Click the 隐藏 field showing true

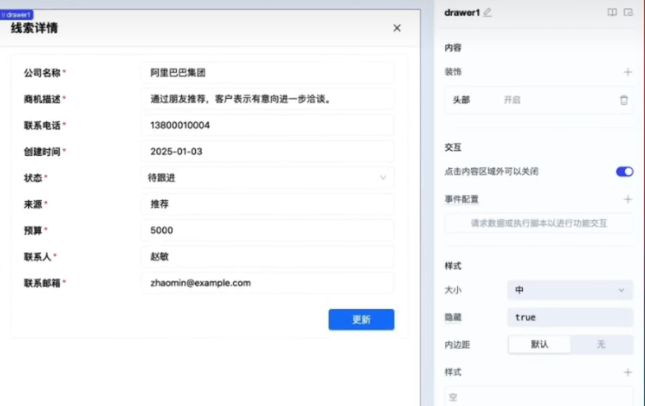569,317
